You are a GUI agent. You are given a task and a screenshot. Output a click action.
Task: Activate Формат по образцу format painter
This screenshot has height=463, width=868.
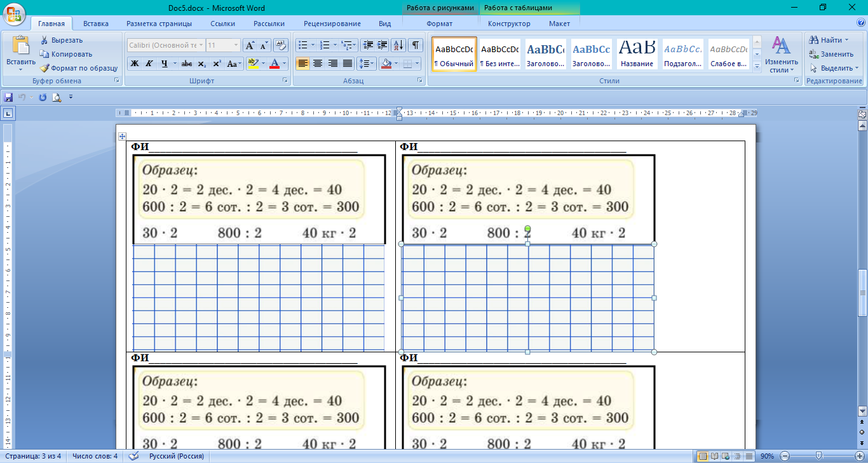pos(79,68)
